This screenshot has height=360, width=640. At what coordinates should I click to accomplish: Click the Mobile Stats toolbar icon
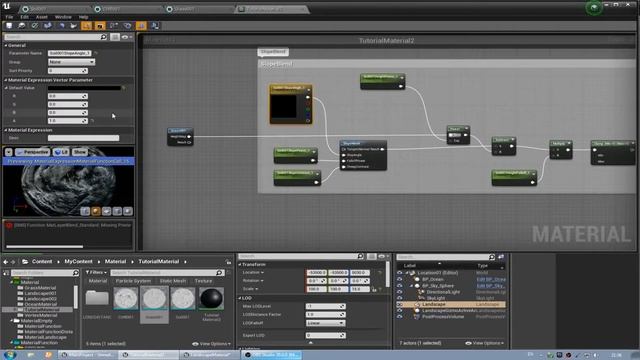click(155, 26)
